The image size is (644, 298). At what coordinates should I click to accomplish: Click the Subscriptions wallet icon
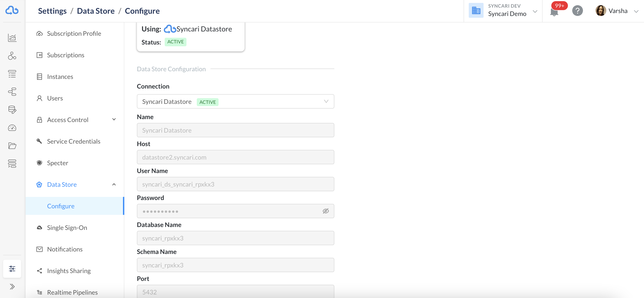[x=39, y=55]
